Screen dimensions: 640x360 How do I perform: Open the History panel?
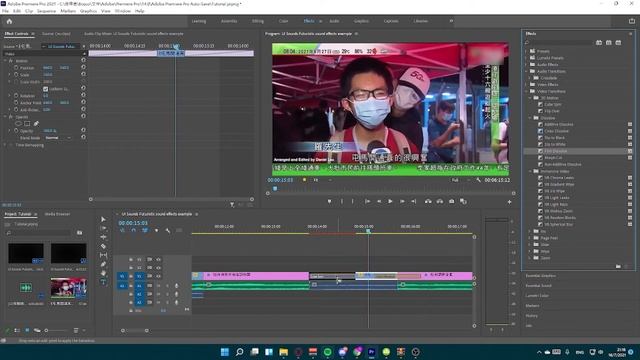[x=531, y=316]
